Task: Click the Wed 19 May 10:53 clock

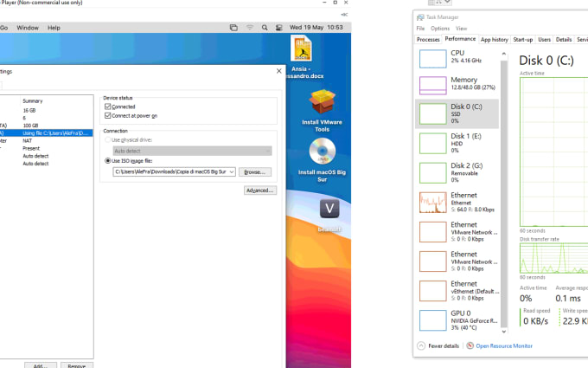Action: pyautogui.click(x=316, y=28)
